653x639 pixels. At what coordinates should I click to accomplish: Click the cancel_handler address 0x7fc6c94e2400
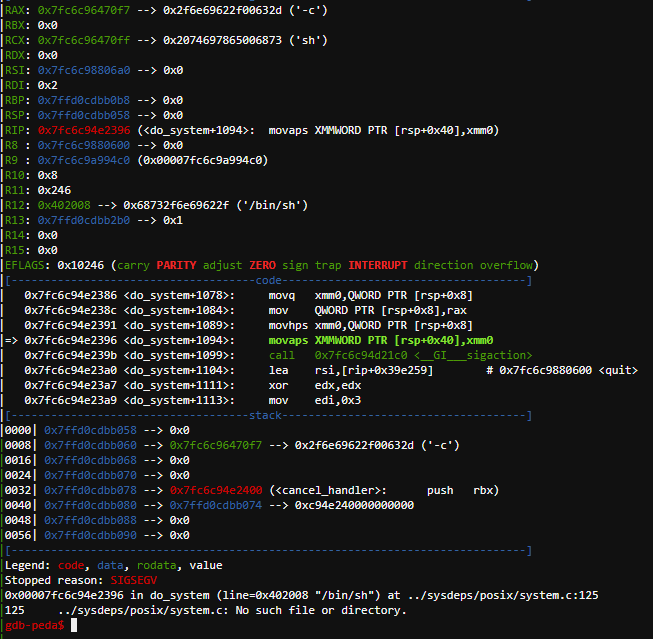(x=216, y=490)
